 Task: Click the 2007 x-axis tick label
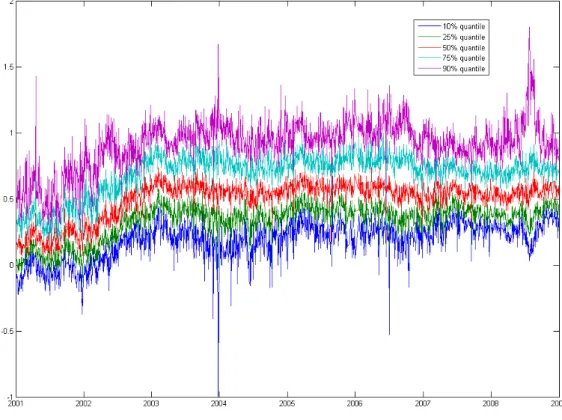pos(423,404)
